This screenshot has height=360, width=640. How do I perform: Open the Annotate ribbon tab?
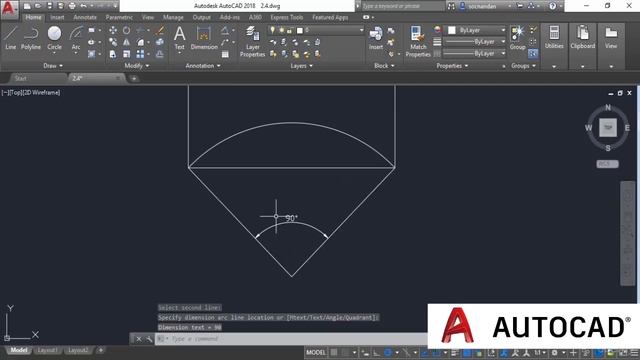(x=85, y=17)
